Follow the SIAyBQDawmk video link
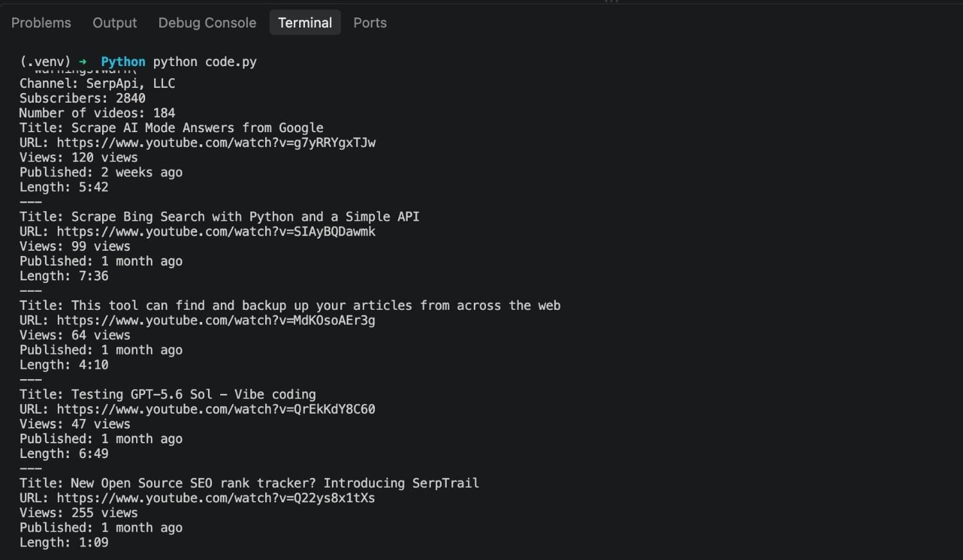 point(216,231)
